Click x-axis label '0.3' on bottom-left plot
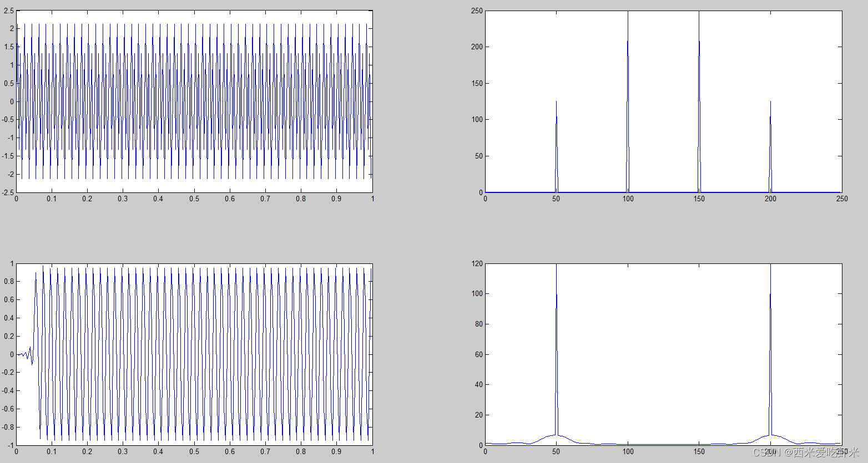Image resolution: width=868 pixels, height=463 pixels. (x=123, y=451)
